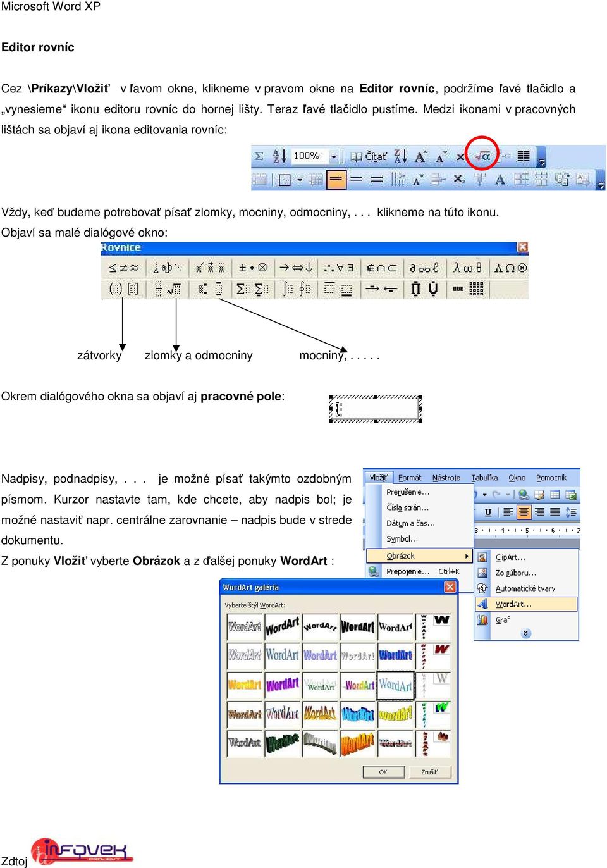Image resolution: width=607 pixels, height=868 pixels.
Task: Open the set theory symbols palette ∉∩⊂
Action: pos(381,268)
